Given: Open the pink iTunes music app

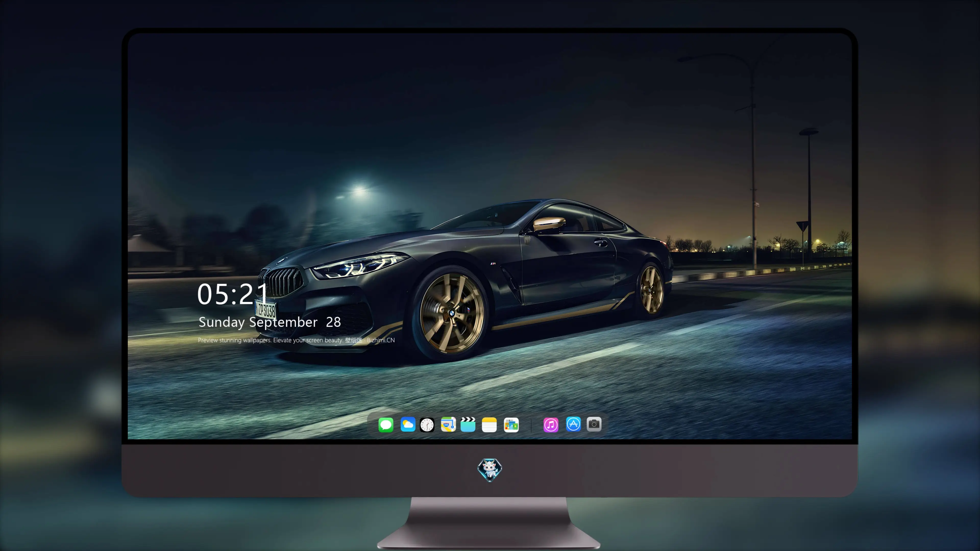Looking at the screenshot, I should click(551, 425).
